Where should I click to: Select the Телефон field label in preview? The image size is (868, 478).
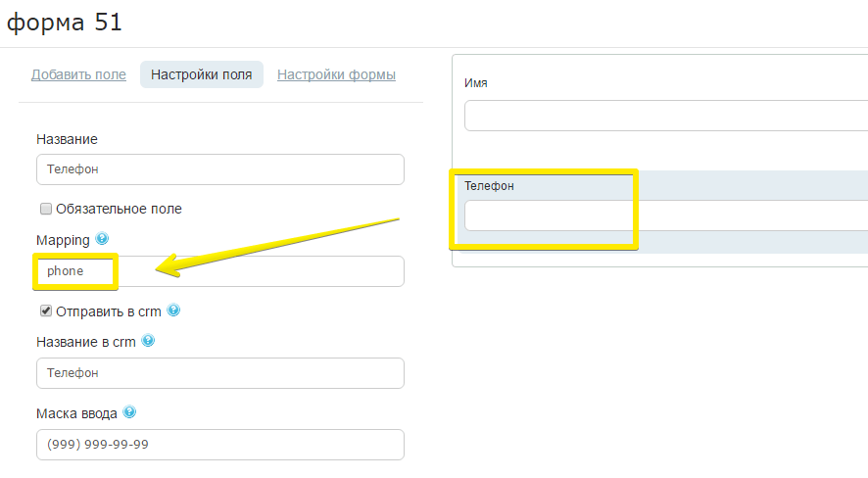489,186
